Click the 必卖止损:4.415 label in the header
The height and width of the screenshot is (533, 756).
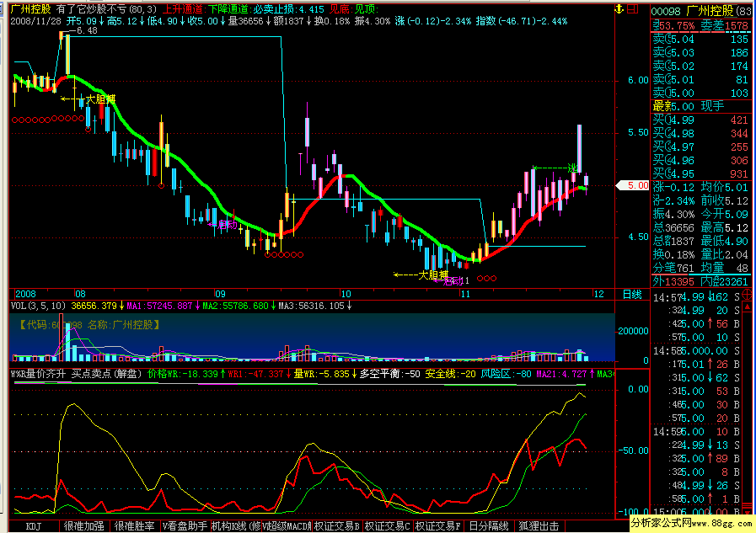(x=288, y=8)
